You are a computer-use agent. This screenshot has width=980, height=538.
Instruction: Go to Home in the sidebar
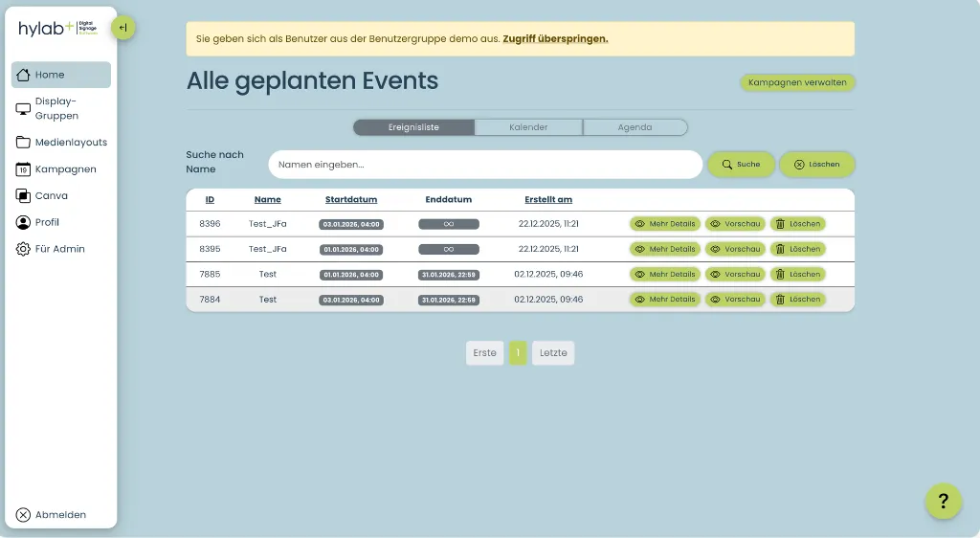[x=60, y=75]
